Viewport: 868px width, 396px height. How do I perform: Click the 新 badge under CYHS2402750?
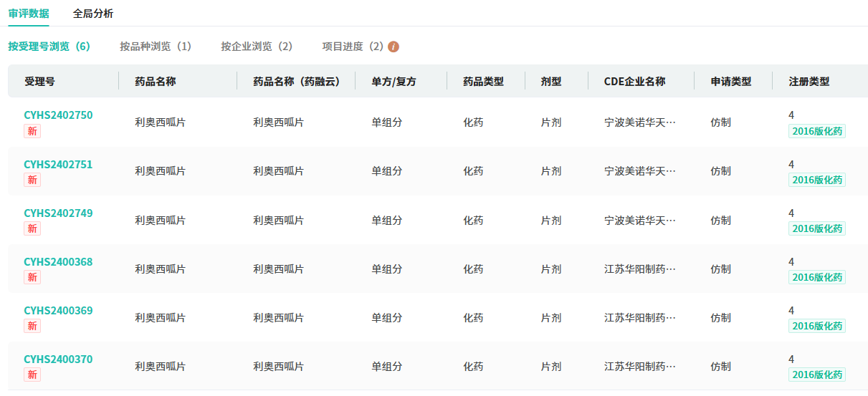point(32,131)
